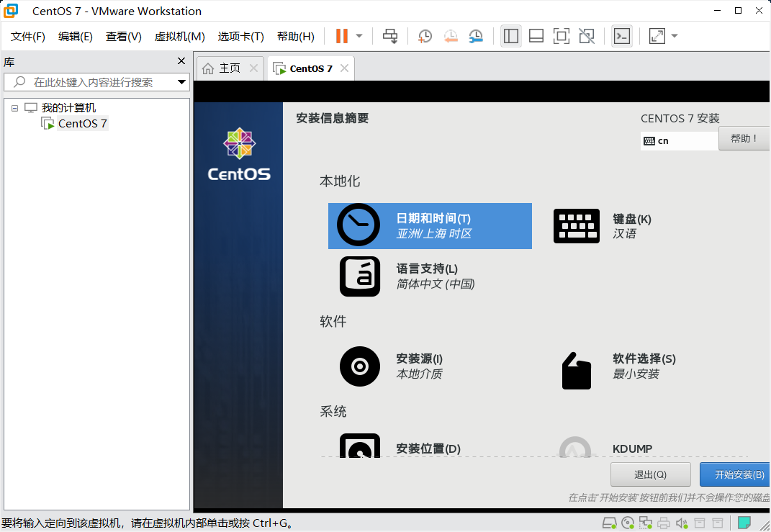Click the 帮助! button in installer
Viewport: 771px width, 532px height.
pyautogui.click(x=744, y=139)
